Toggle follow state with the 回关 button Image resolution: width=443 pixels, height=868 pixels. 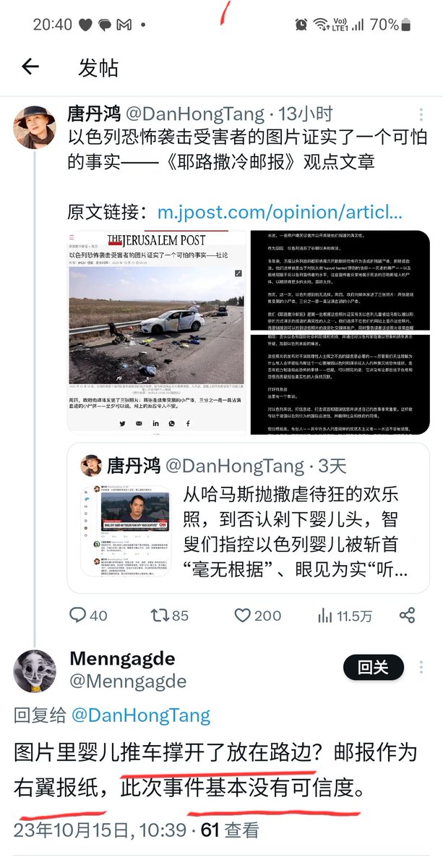(373, 668)
